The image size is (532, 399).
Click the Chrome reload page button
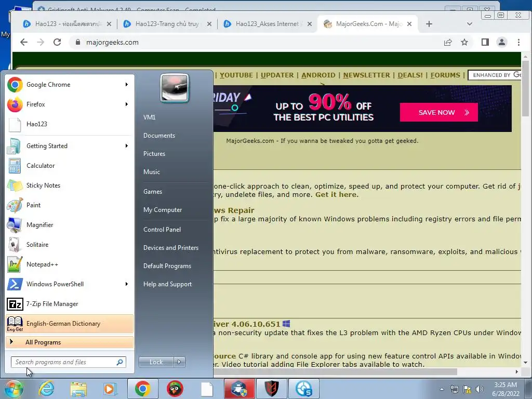point(57,42)
